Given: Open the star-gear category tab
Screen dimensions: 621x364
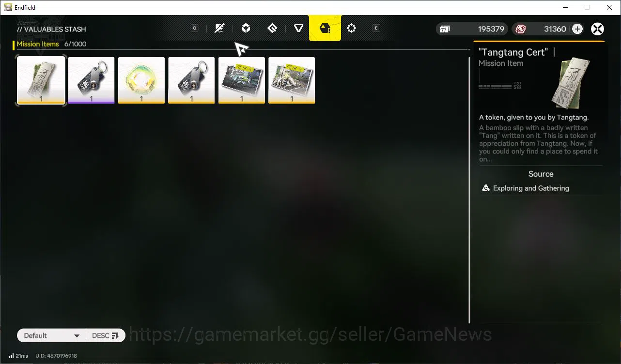Looking at the screenshot, I should pos(352,29).
